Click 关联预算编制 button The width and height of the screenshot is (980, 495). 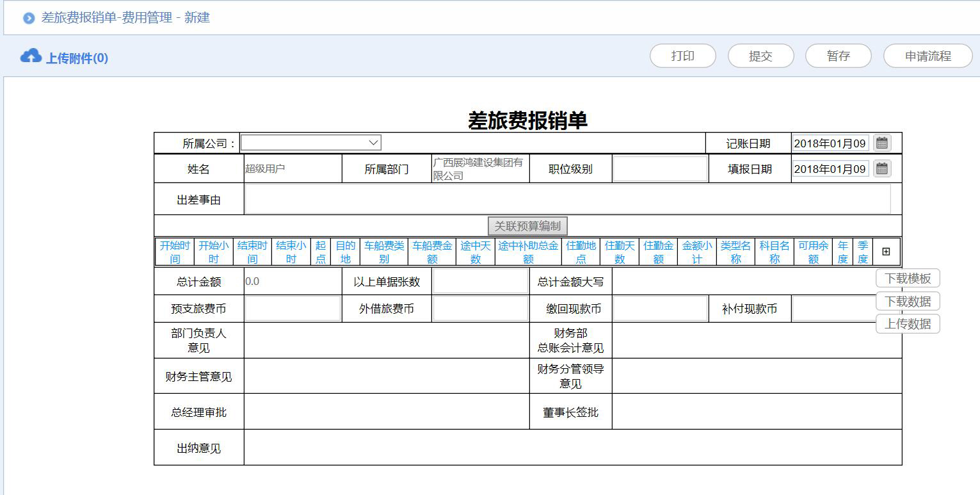[x=527, y=226]
